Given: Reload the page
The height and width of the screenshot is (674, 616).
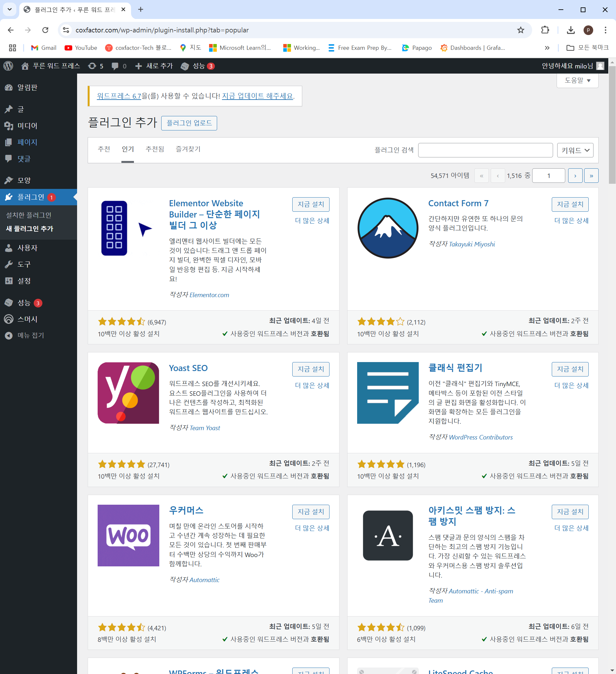Looking at the screenshot, I should 45,30.
